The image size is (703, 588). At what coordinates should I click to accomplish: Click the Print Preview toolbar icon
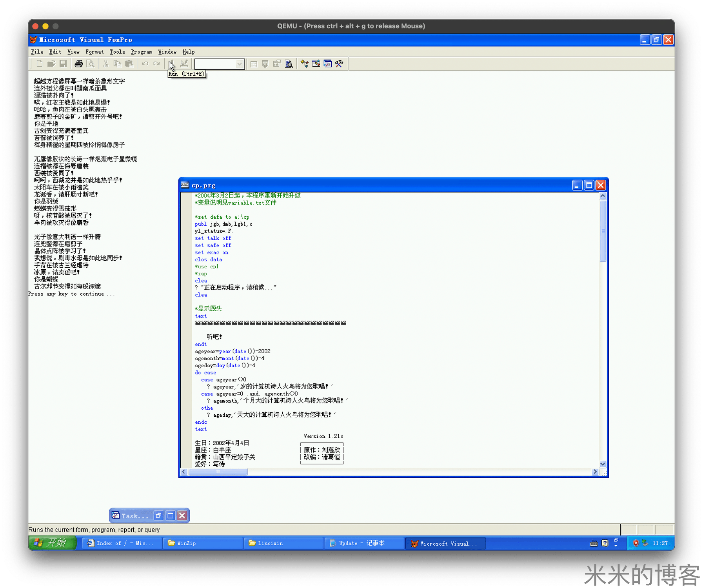coord(91,64)
